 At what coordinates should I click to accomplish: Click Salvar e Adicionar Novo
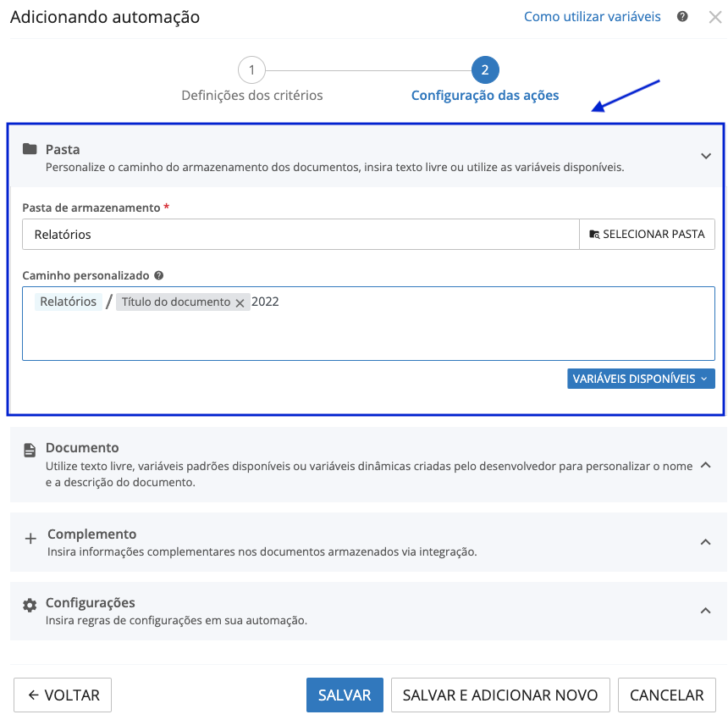[x=500, y=695]
